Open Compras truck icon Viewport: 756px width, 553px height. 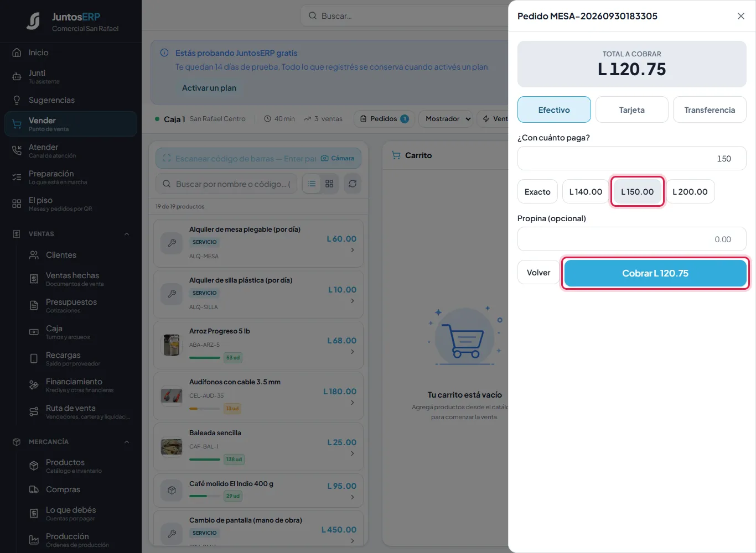(x=34, y=489)
